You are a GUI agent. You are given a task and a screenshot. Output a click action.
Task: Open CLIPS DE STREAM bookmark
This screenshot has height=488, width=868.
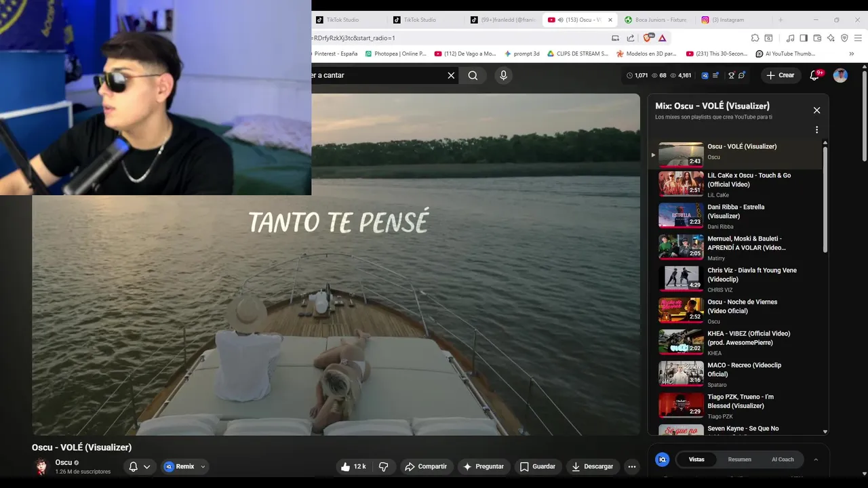click(577, 54)
